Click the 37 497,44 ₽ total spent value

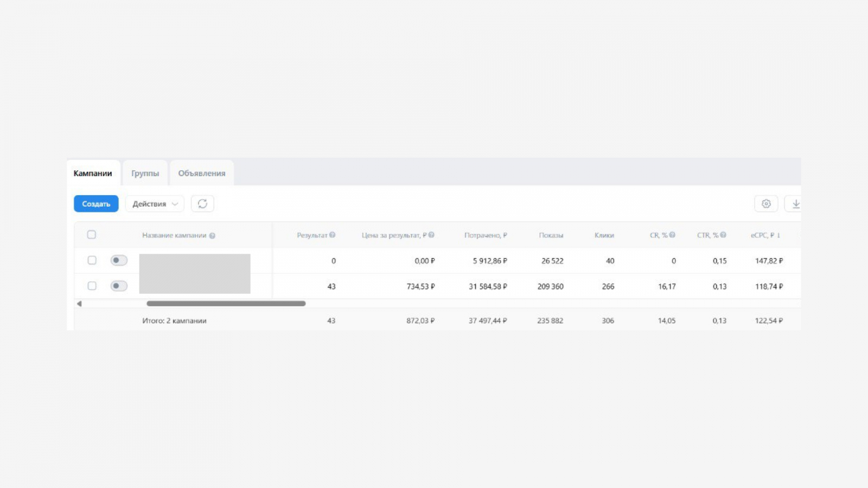pyautogui.click(x=488, y=320)
